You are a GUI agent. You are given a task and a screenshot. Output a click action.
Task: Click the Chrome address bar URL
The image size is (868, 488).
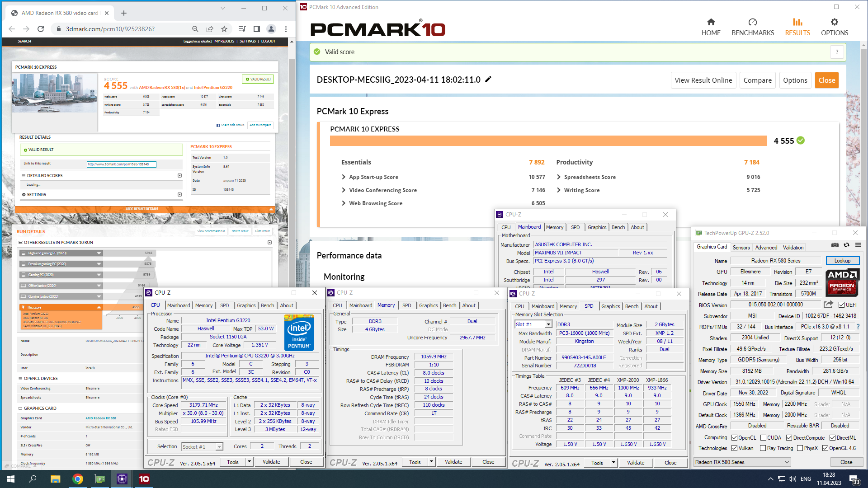[x=110, y=29]
